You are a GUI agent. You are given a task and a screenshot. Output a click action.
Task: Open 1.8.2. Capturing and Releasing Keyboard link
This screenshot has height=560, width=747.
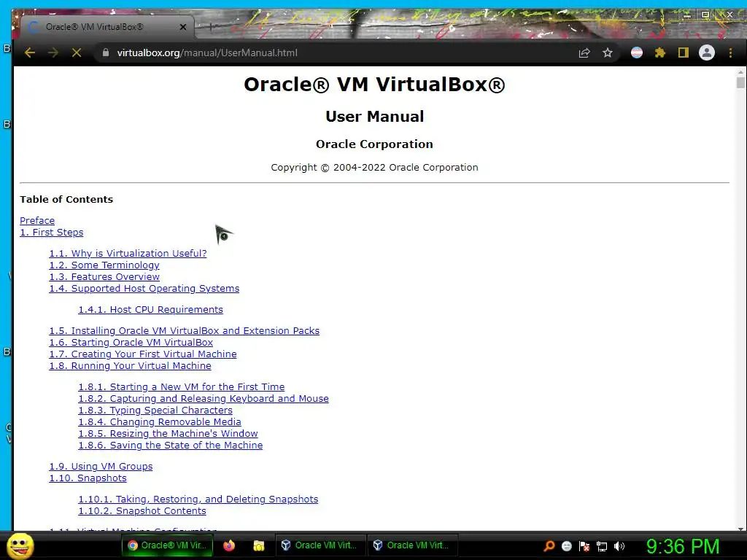[204, 399]
